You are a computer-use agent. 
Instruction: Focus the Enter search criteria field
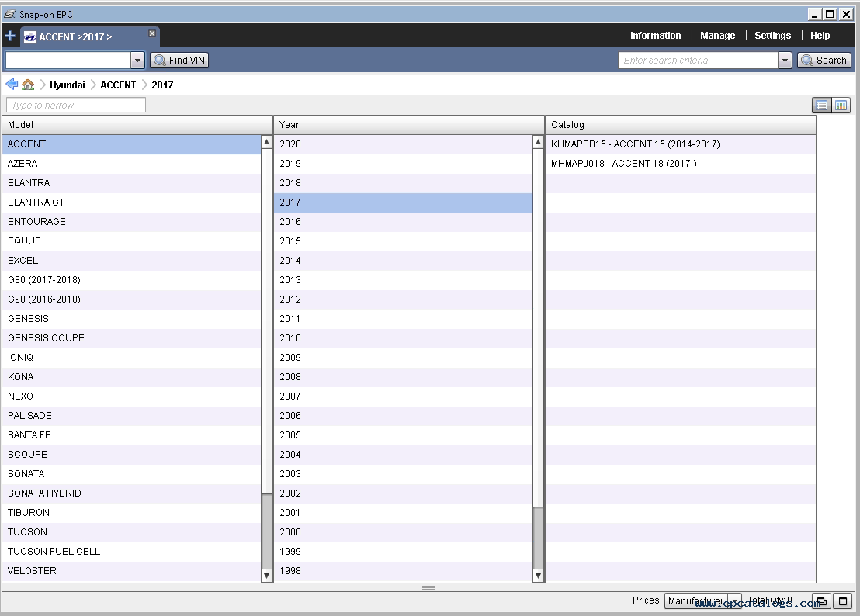[x=699, y=61]
